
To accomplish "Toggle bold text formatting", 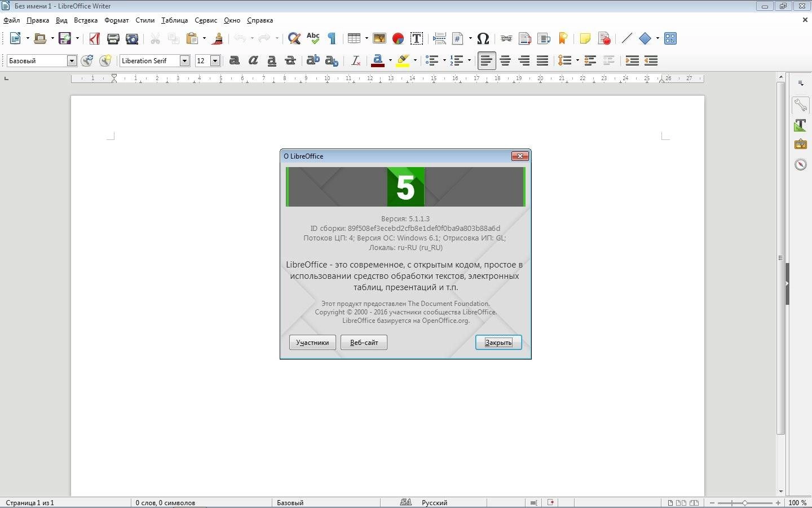I will pos(235,60).
